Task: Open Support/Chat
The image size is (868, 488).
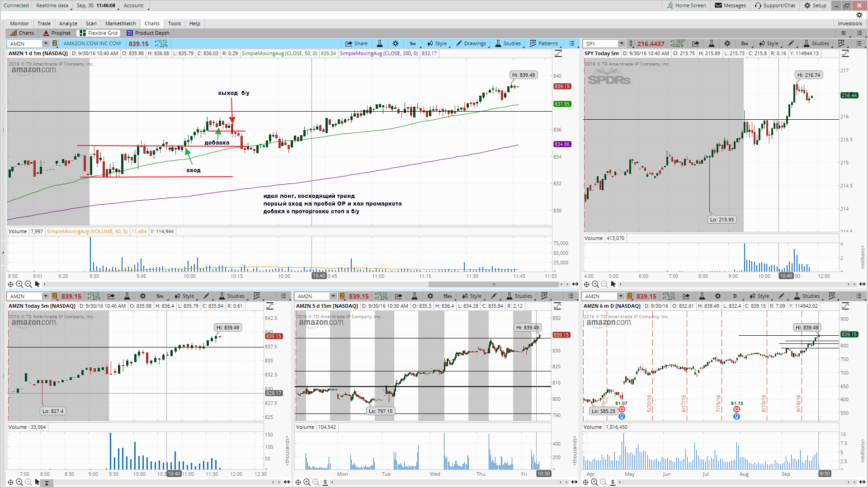Action: (x=775, y=5)
